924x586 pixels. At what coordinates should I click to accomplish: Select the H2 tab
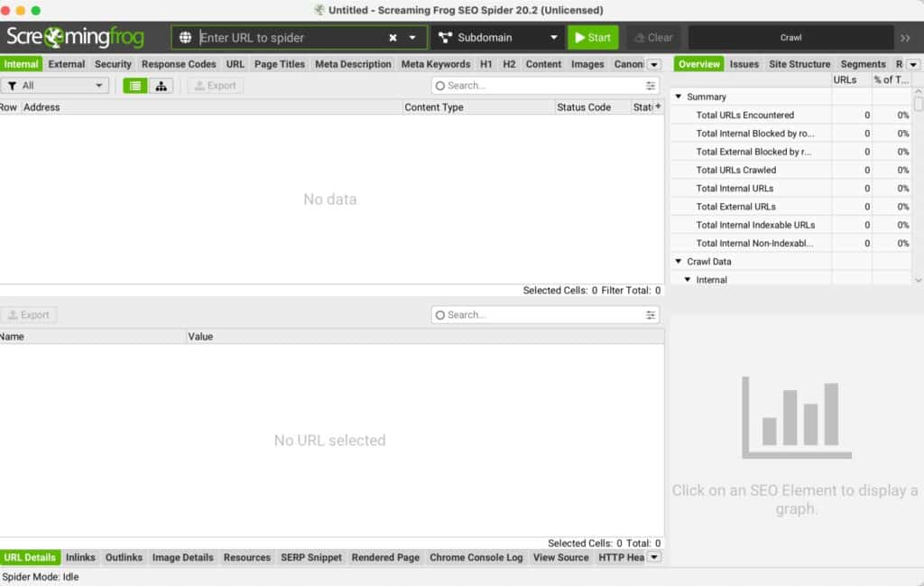pos(509,64)
